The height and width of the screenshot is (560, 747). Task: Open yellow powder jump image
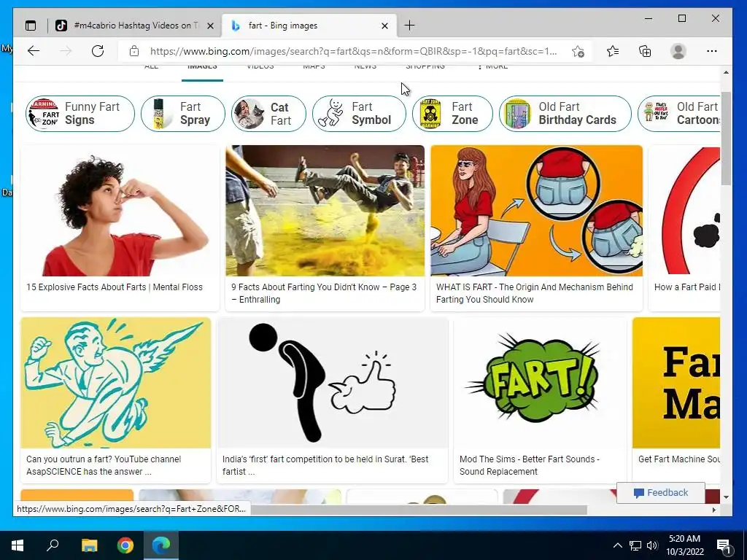325,211
